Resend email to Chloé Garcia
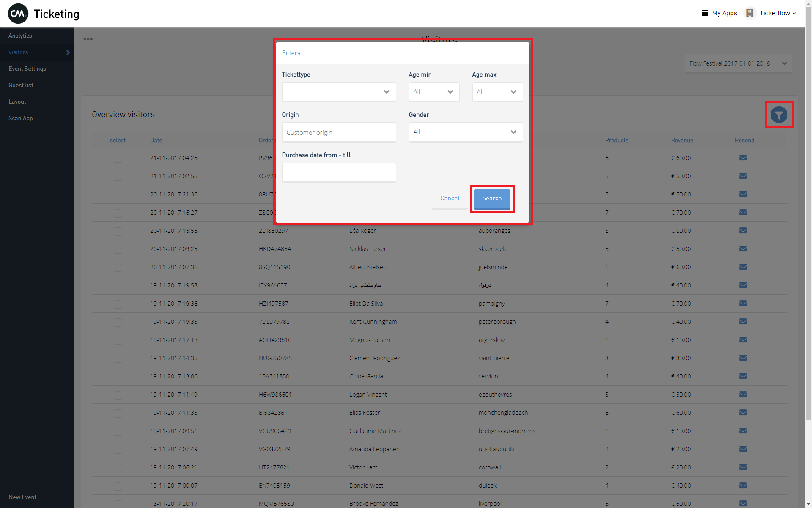Screen dimensions: 812x508 [x=743, y=376]
